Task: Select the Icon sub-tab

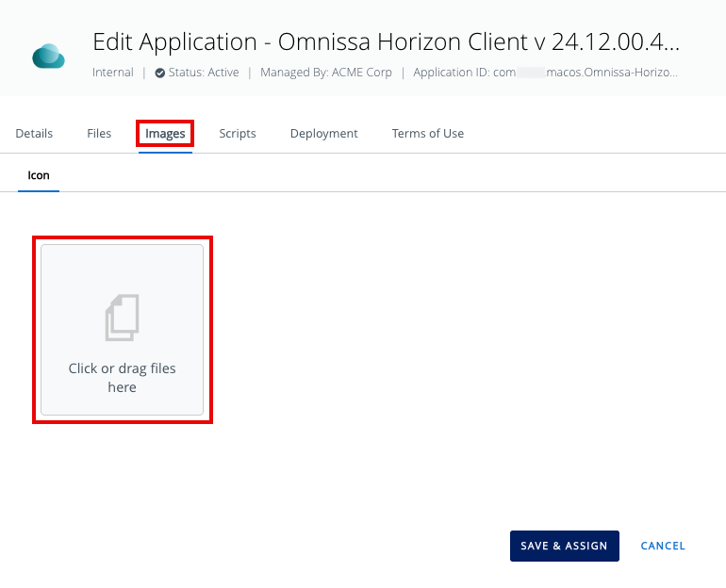Action: click(x=39, y=175)
